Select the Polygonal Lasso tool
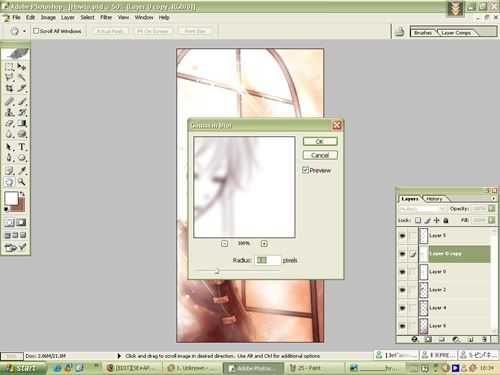 pos(9,77)
